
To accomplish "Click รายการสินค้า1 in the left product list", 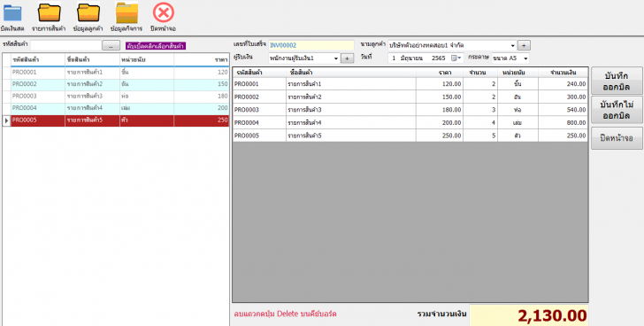I will pos(85,73).
